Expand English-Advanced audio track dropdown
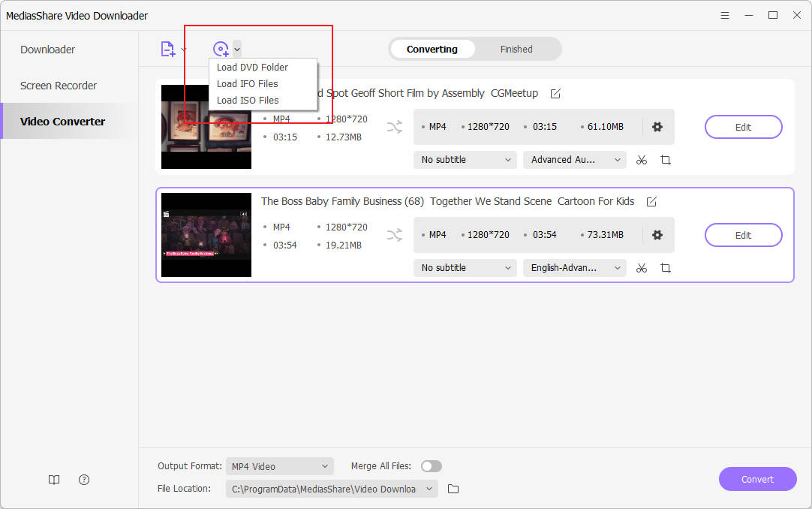The height and width of the screenshot is (509, 812). coord(574,268)
